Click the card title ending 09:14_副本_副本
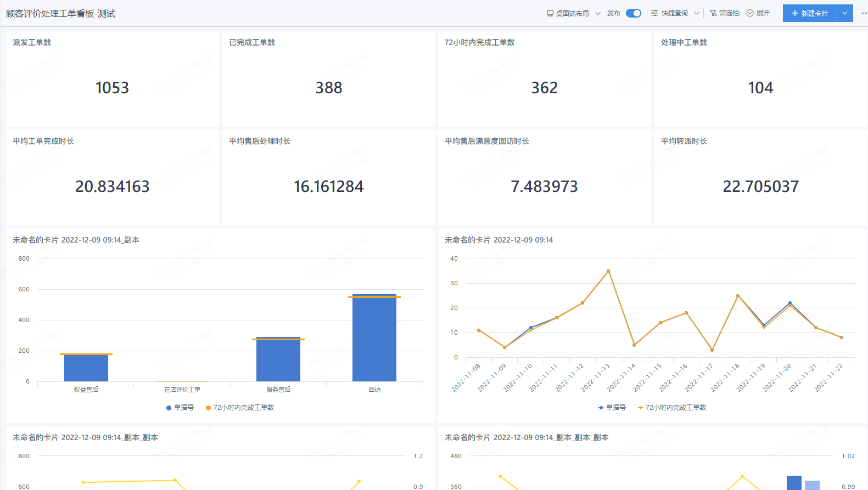868x490 pixels. [85, 437]
